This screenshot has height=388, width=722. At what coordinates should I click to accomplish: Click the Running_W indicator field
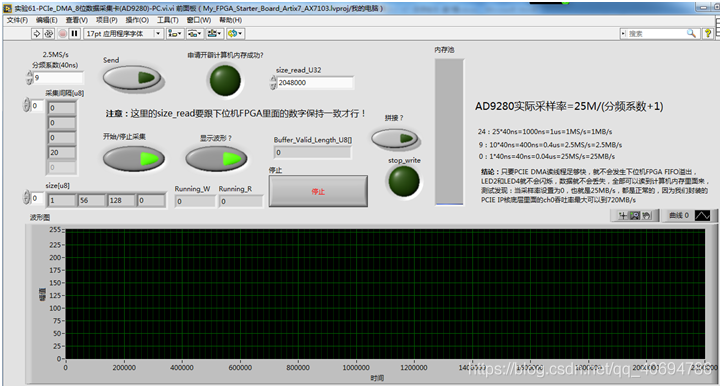[x=195, y=201]
